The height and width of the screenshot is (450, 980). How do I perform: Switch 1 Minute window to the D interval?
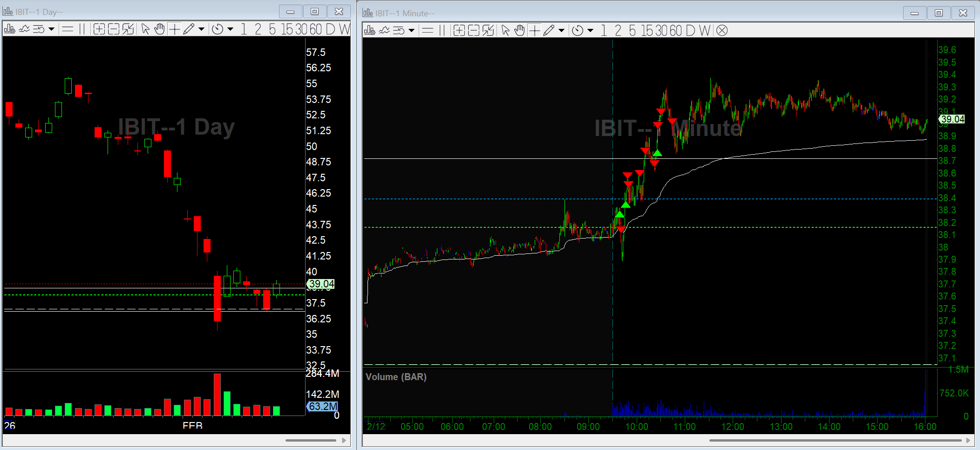(x=691, y=31)
